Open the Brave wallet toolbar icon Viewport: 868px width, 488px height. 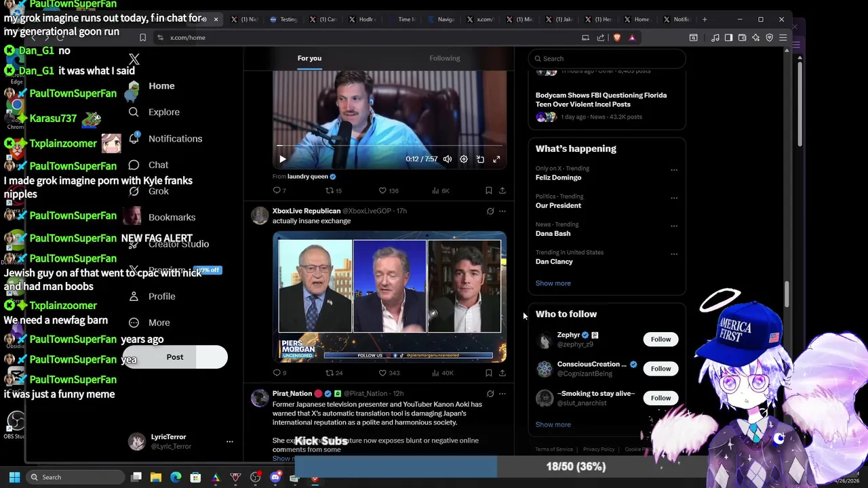[x=742, y=37]
